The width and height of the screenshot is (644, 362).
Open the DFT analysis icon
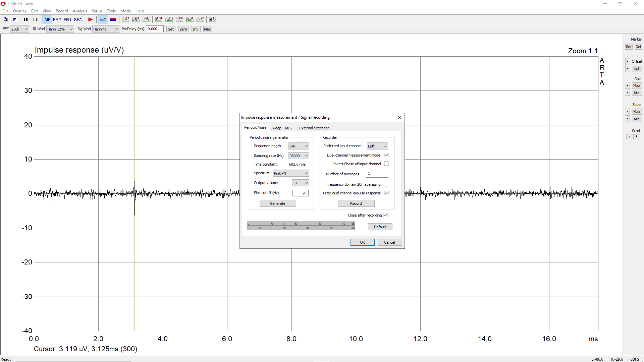point(146,19)
